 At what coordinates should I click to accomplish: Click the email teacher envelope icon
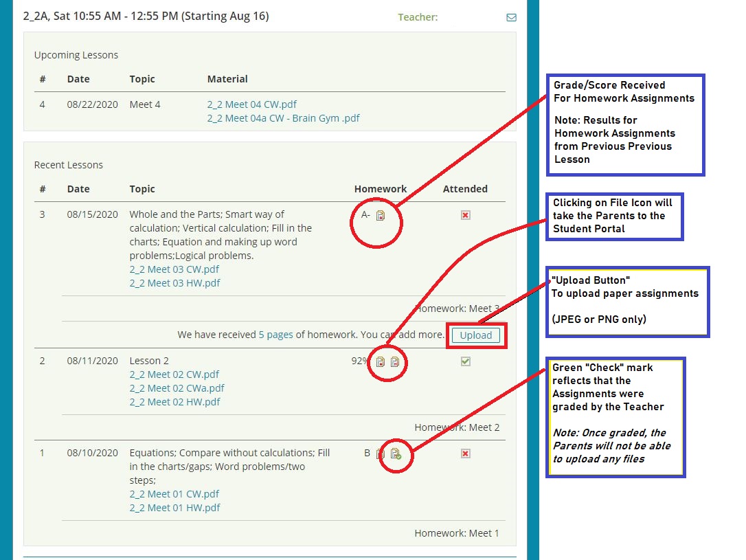coord(512,18)
